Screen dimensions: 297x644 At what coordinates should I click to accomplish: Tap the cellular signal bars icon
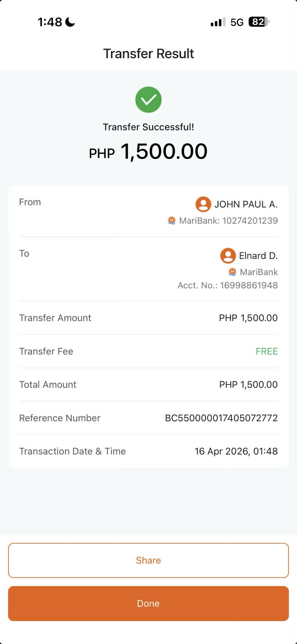[x=218, y=22]
